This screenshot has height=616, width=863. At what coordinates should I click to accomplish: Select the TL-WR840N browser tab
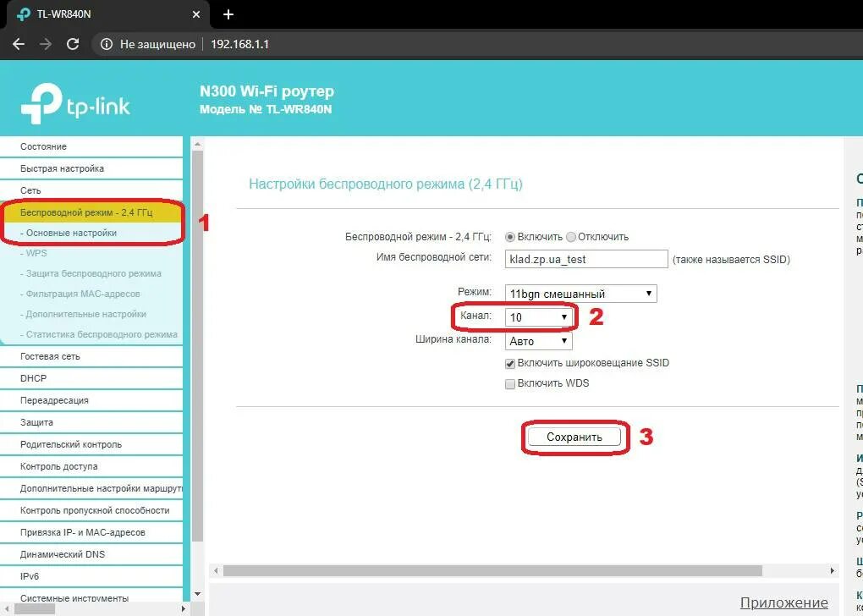107,15
